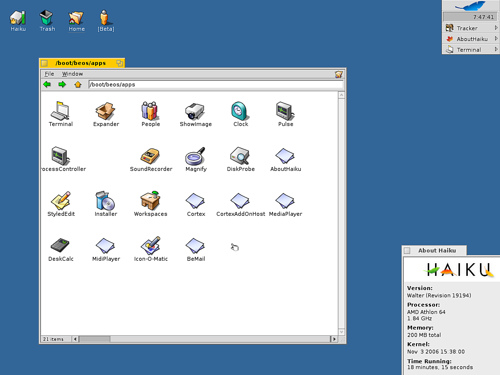Go back with the green left arrow

pyautogui.click(x=47, y=84)
